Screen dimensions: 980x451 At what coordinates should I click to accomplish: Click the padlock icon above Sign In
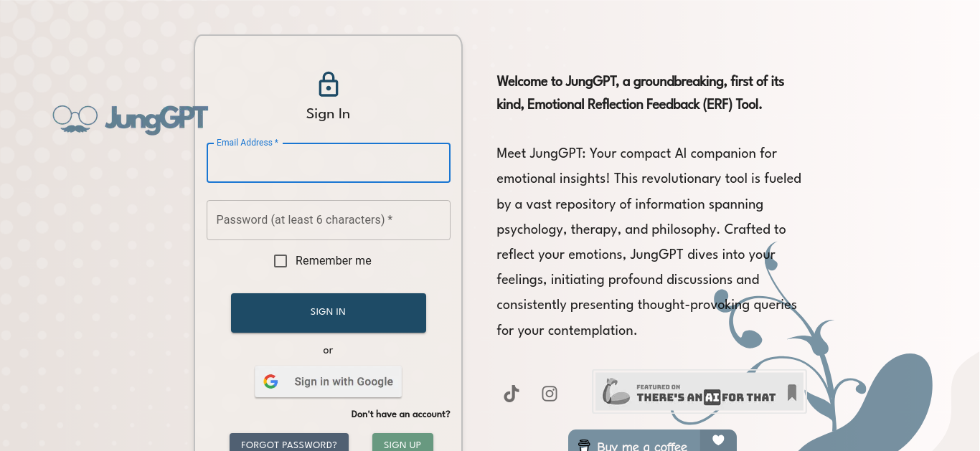coord(328,85)
